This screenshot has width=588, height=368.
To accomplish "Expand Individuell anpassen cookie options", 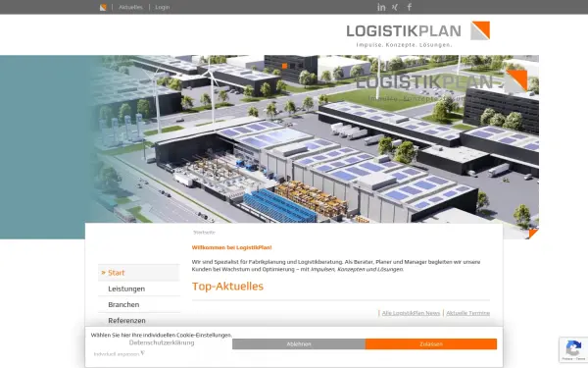I will [x=119, y=353].
